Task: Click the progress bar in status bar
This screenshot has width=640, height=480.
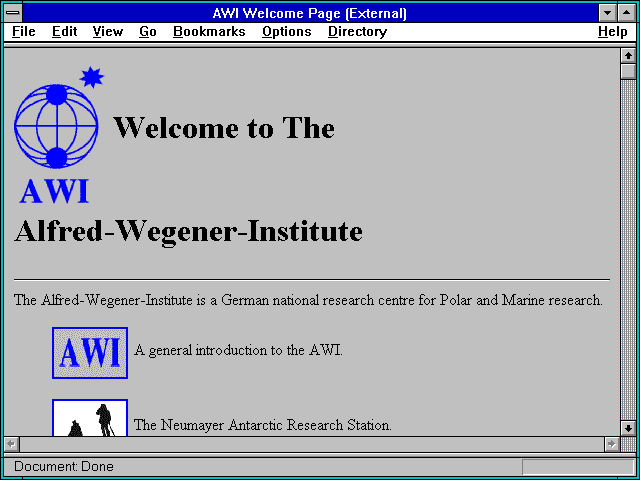Action: 578,467
